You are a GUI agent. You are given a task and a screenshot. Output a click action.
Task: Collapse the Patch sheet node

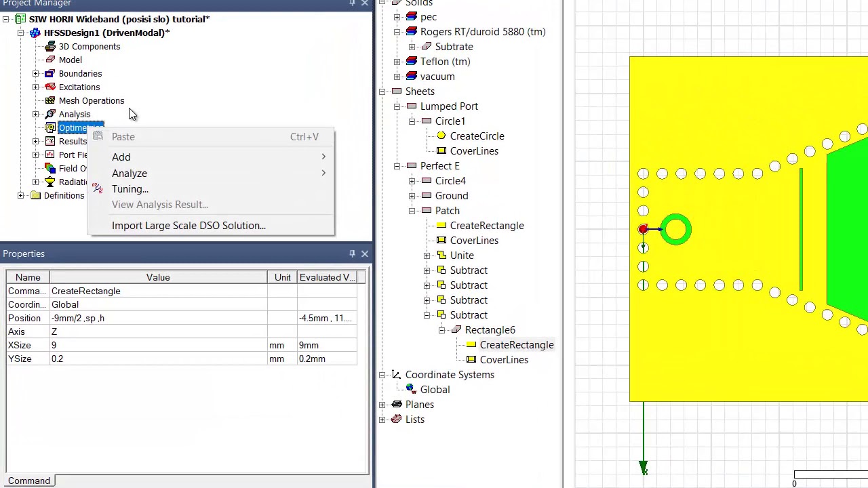412,211
